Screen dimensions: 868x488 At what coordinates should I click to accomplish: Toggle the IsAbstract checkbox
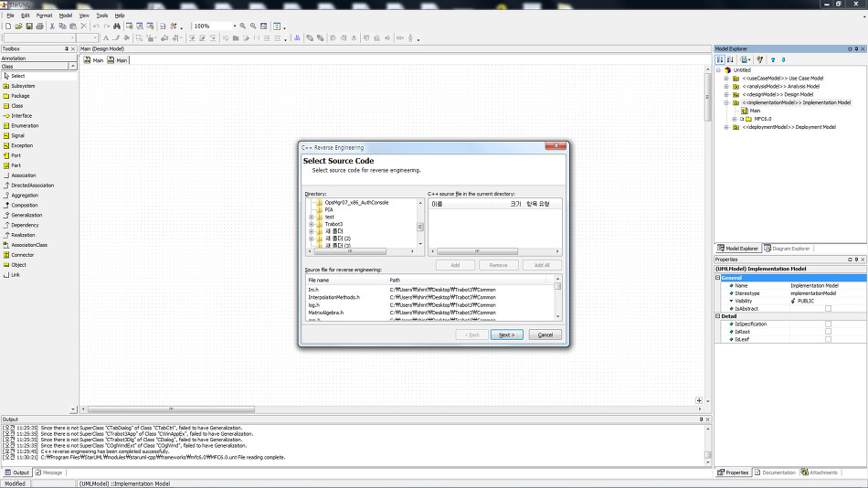click(828, 309)
